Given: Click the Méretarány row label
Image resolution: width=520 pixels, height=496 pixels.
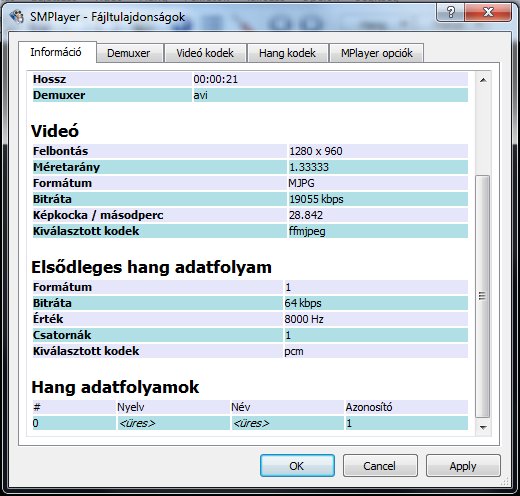Looking at the screenshot, I should click(x=67, y=167).
